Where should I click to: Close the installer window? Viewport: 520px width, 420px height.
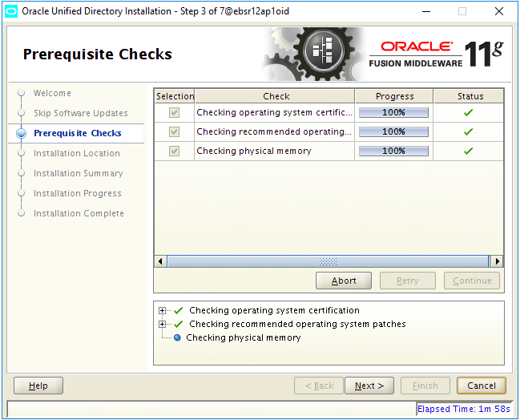pos(499,11)
